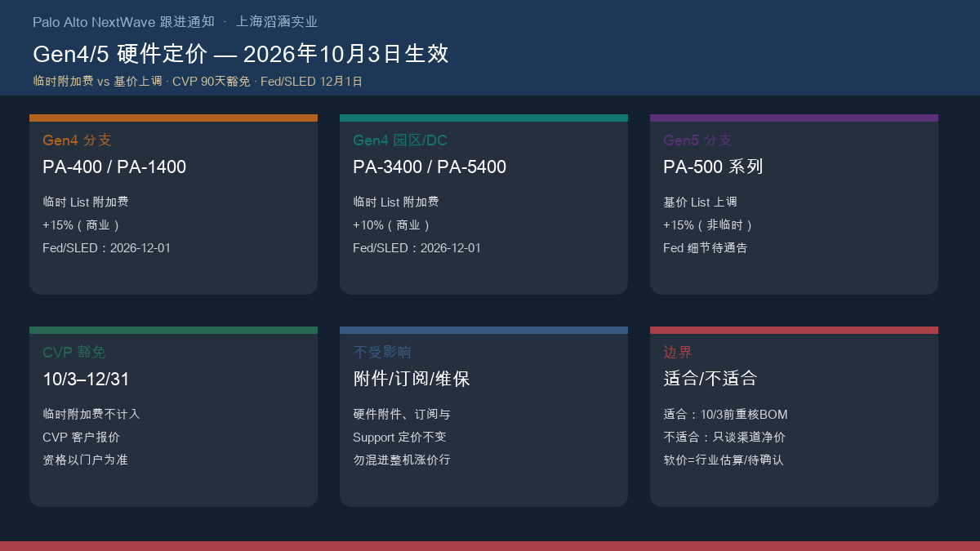This screenshot has height=551, width=980.
Task: Click the '边界' card label
Action: [678, 353]
